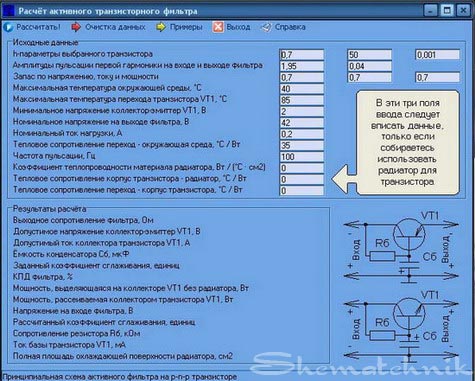Image resolution: width=475 pixels, height=381 pixels.
Task: Click the Справка help icon
Action: tap(266, 27)
